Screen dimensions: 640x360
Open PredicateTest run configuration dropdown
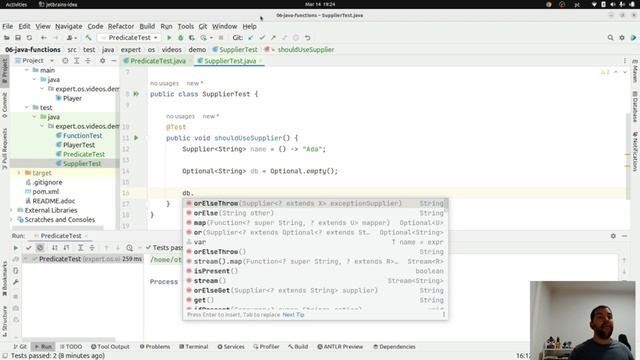130,38
